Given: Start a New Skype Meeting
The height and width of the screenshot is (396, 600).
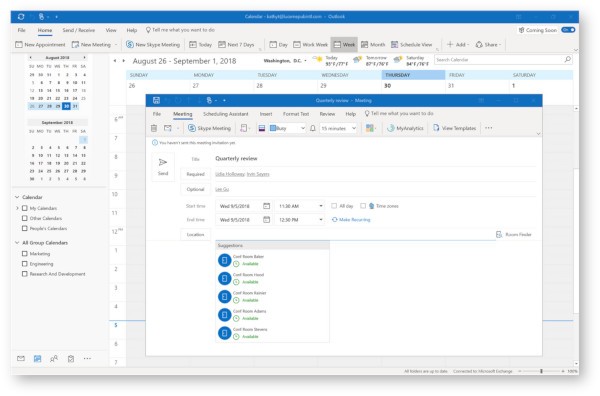Looking at the screenshot, I should click(153, 45).
